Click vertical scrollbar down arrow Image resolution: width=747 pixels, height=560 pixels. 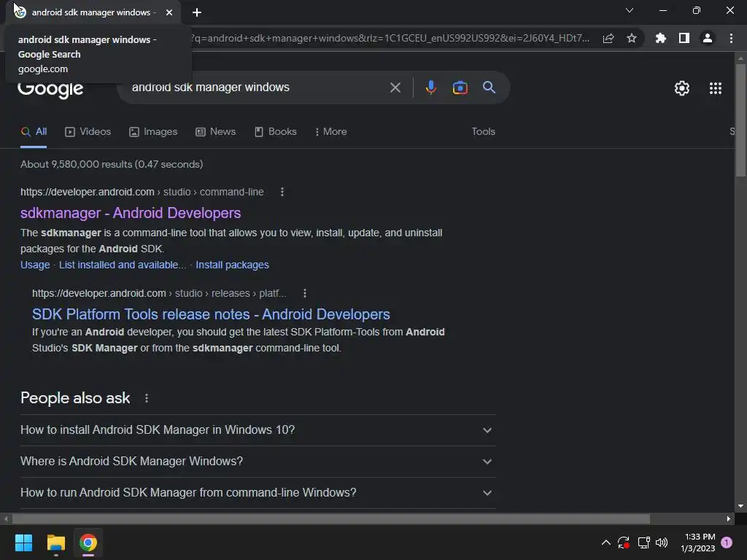(740, 506)
